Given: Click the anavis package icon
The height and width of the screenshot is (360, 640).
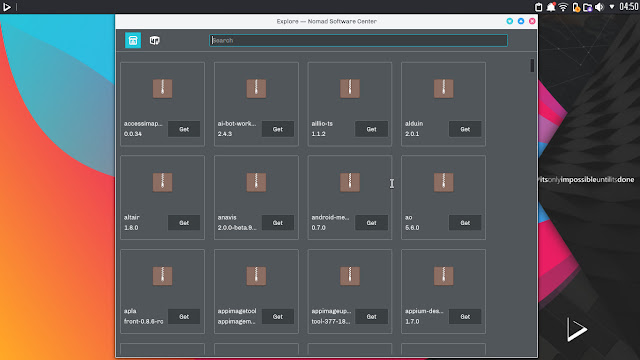Looking at the screenshot, I should [256, 182].
